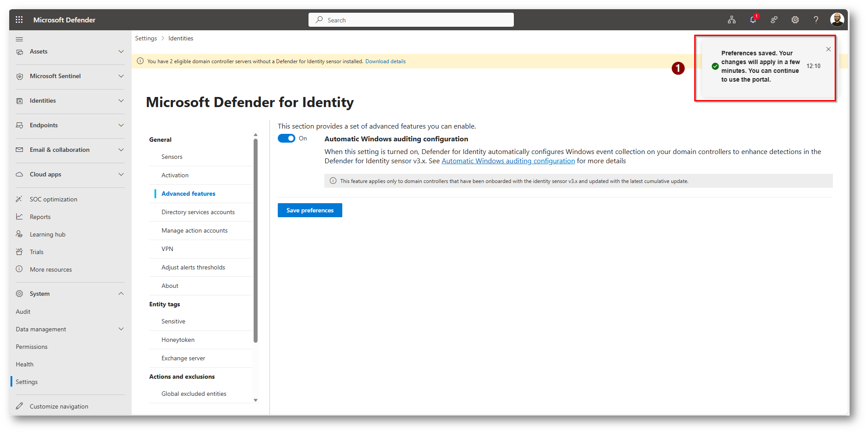
Task: Open Help question mark icon
Action: pos(816,20)
